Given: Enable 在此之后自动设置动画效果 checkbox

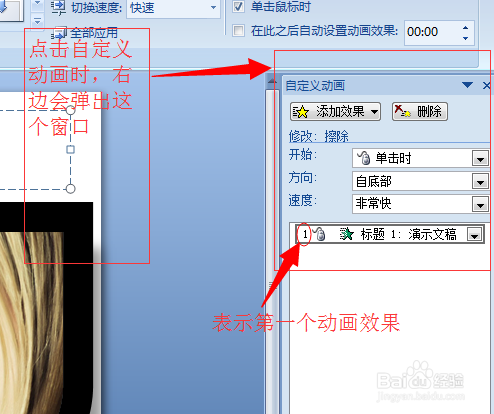Looking at the screenshot, I should coord(238,30).
